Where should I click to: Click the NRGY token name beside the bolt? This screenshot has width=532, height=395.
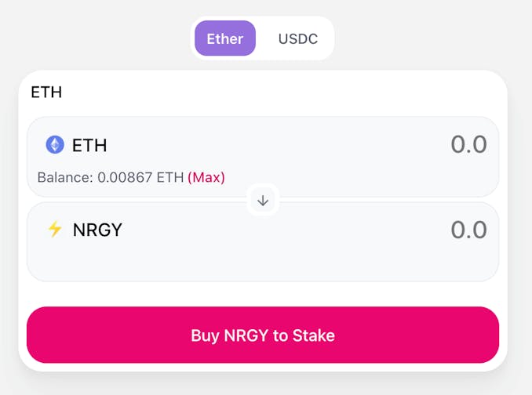97,230
